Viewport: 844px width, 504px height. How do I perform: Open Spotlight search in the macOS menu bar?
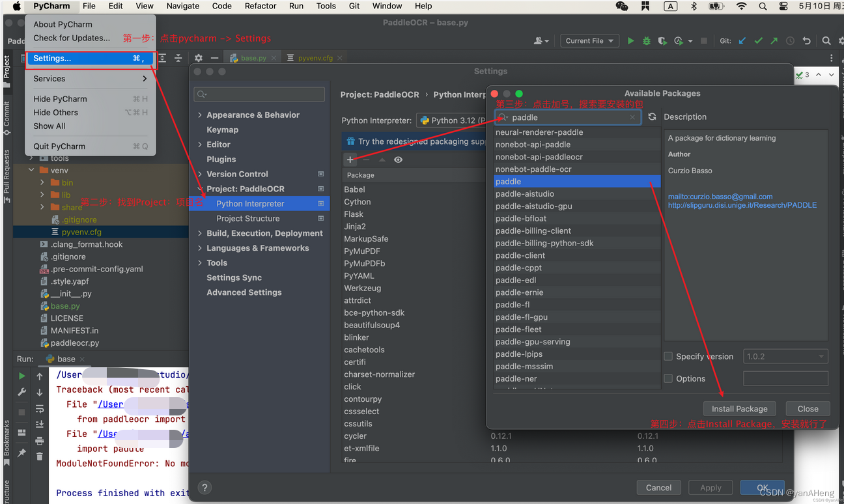(763, 6)
